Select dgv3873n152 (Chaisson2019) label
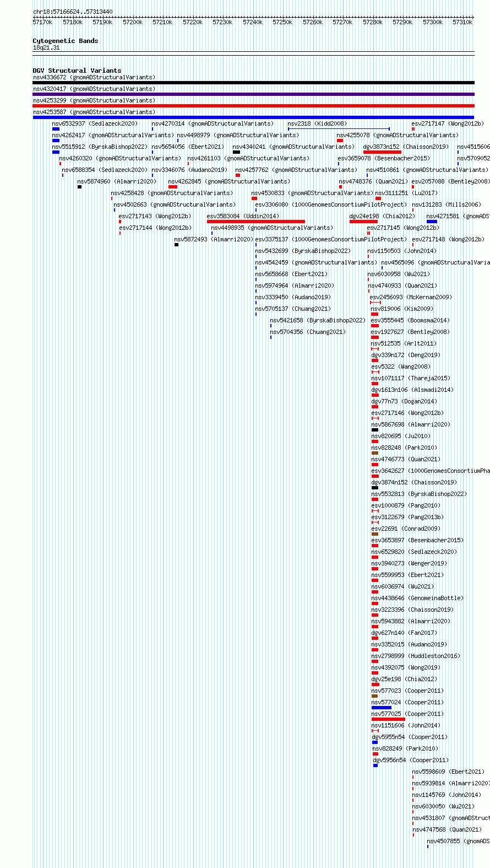The image size is (490, 868). point(406,147)
